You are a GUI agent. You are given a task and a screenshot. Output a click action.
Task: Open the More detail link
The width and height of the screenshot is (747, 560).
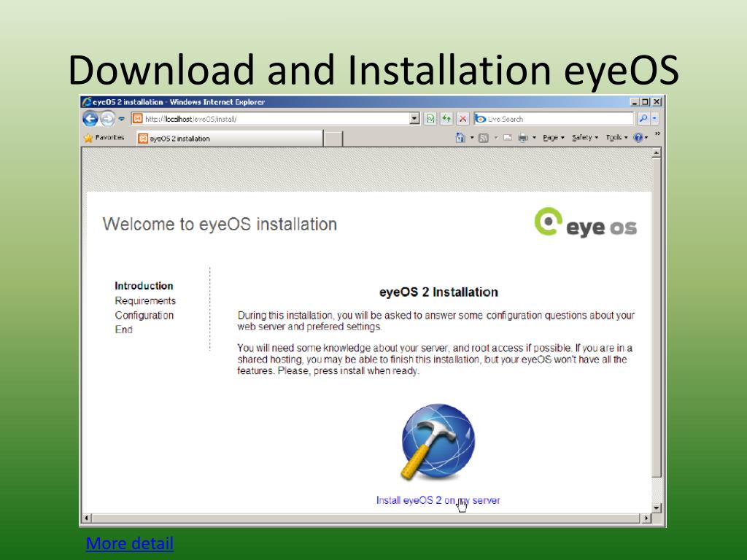130,543
